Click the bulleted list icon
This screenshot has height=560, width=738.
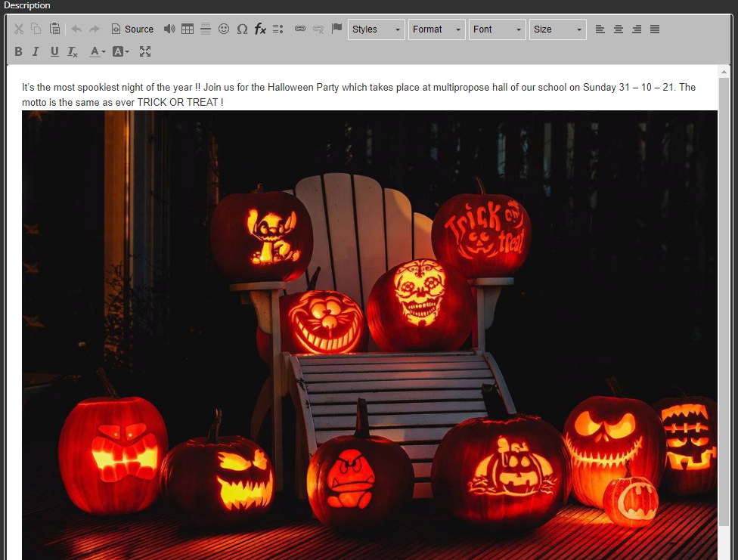coord(278,29)
